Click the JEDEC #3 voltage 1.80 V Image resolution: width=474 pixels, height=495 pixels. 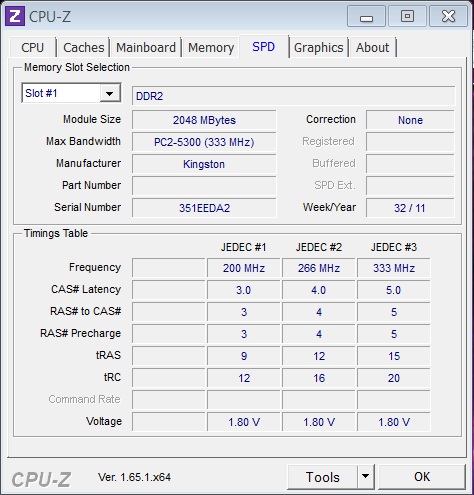click(394, 422)
